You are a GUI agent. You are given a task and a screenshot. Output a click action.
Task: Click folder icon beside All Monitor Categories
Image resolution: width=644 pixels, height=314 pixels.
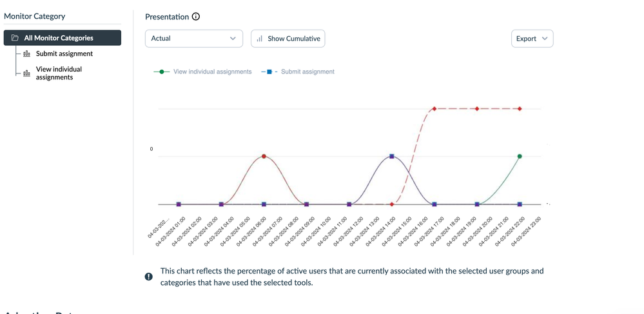(15, 38)
